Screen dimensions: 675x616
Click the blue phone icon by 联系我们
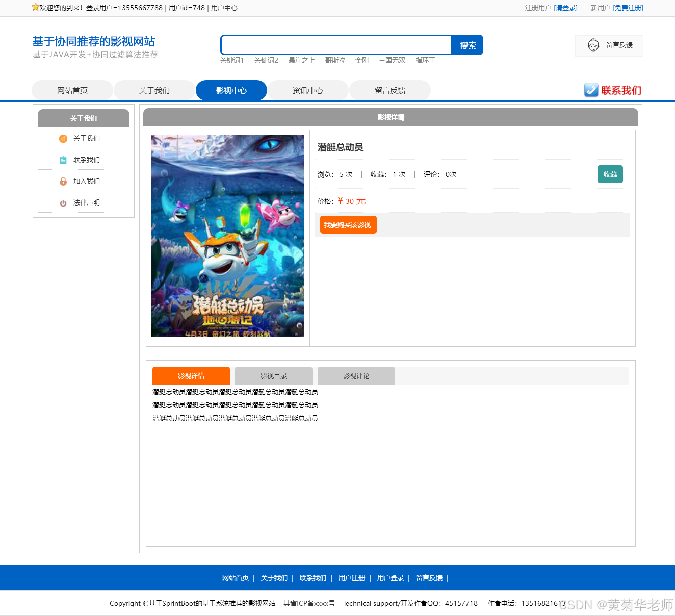tap(591, 90)
